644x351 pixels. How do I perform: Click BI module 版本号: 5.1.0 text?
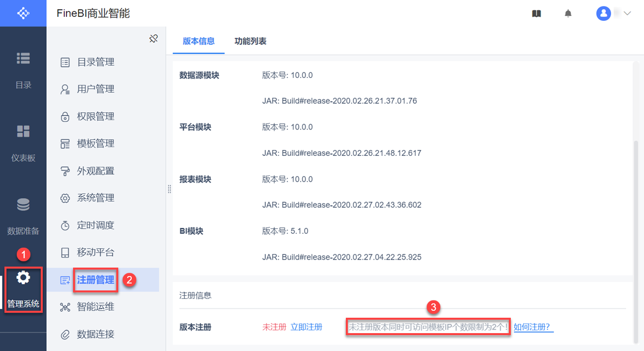(285, 231)
